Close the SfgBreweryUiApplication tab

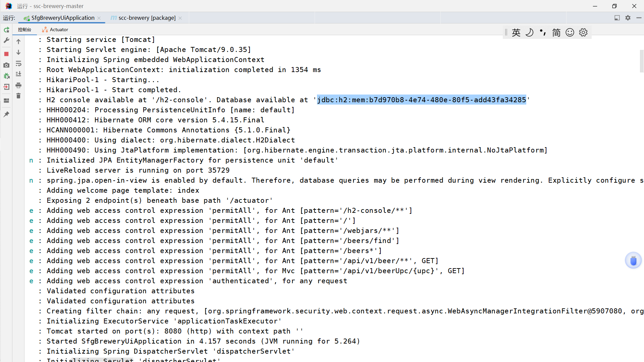click(x=99, y=18)
